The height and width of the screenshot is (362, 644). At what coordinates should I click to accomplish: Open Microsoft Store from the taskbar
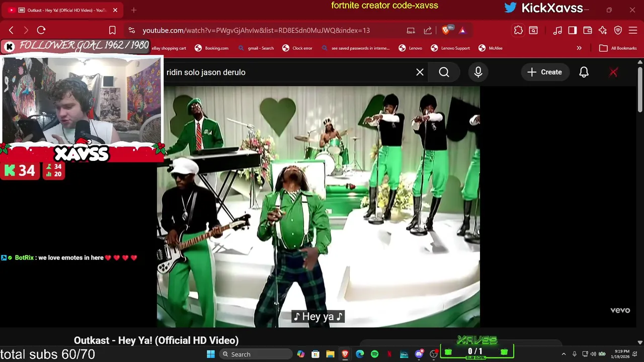pyautogui.click(x=315, y=354)
